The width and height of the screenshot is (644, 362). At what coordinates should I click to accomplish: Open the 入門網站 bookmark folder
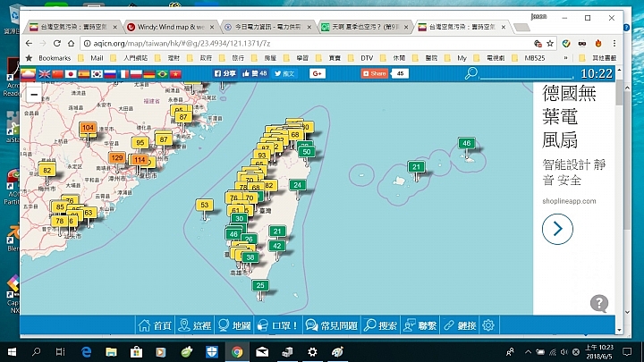tap(131, 58)
